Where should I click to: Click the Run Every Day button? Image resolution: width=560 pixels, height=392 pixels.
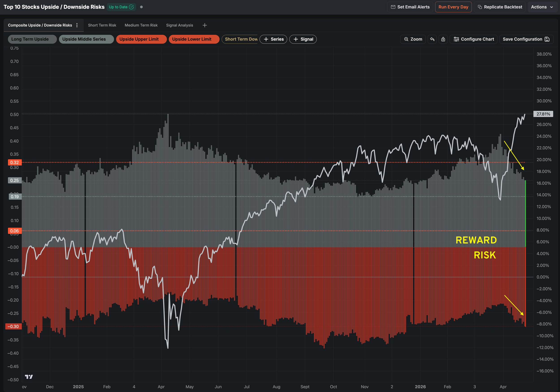pos(453,7)
